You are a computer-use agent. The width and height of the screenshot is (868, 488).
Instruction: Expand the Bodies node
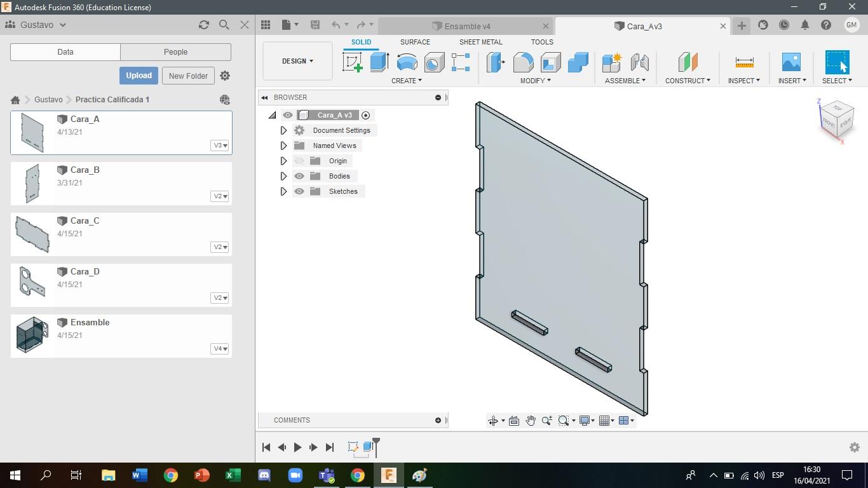(284, 176)
